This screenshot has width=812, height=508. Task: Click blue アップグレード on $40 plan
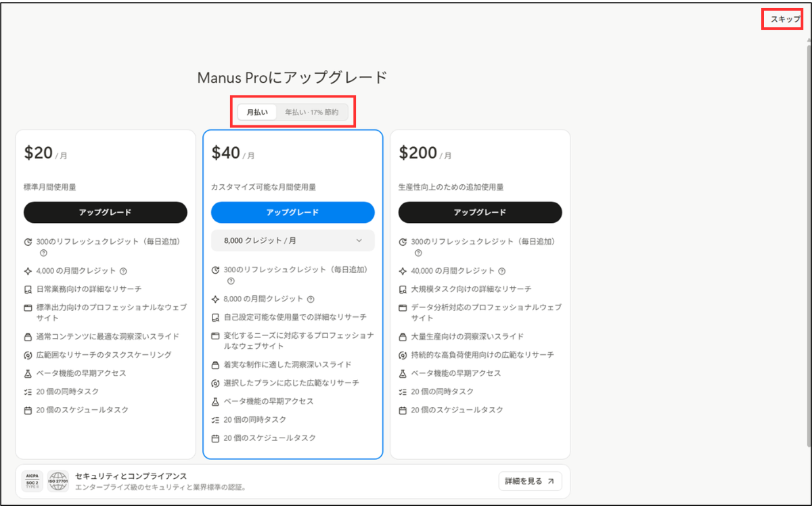(x=293, y=212)
